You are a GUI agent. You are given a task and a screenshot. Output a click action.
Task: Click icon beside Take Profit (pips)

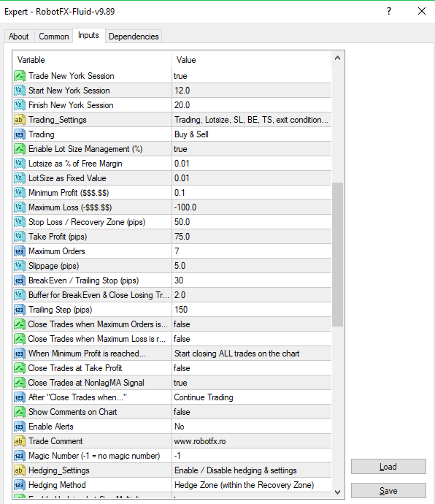(x=19, y=237)
